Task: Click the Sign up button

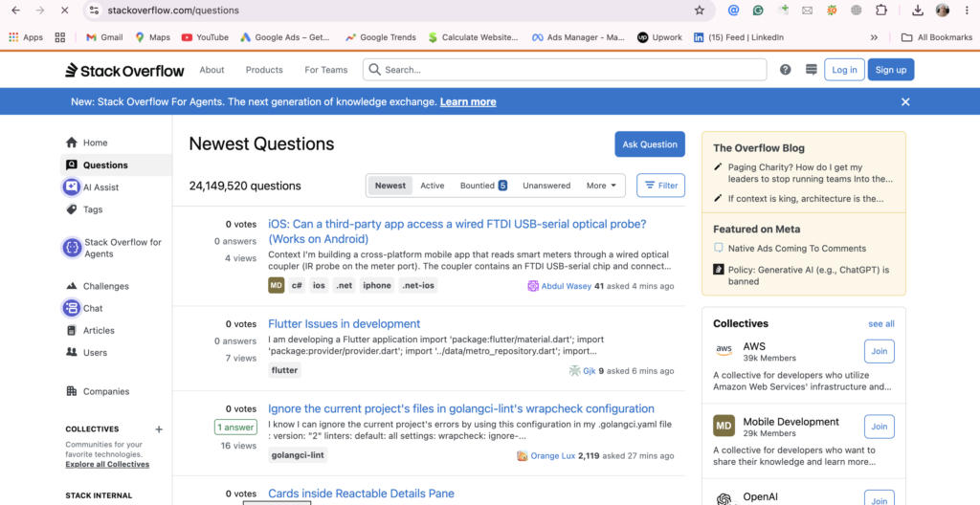Action: [x=891, y=70]
